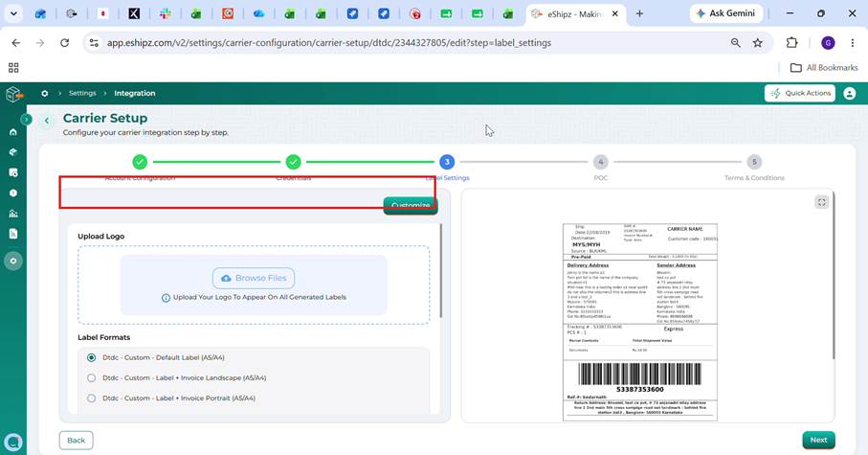The width and height of the screenshot is (868, 455).
Task: Click the browser address bar URL
Action: [329, 43]
